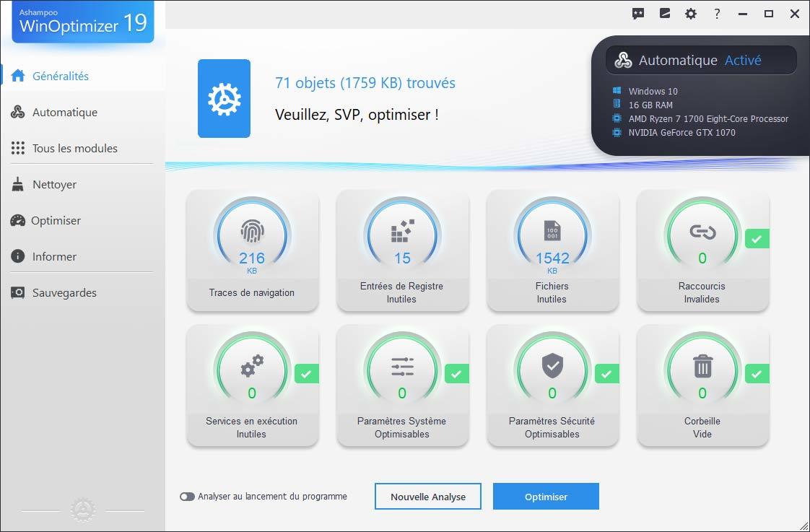Click the gears icon for Services en exécution

point(252,366)
